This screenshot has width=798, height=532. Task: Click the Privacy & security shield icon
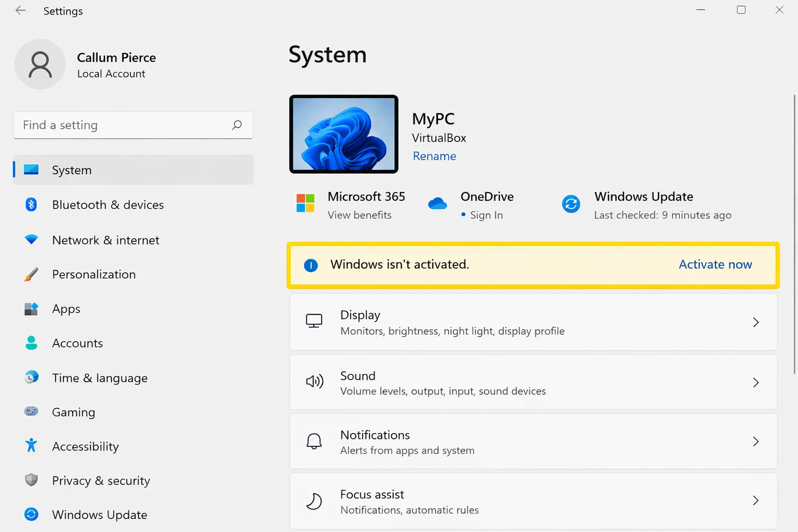[31, 480]
